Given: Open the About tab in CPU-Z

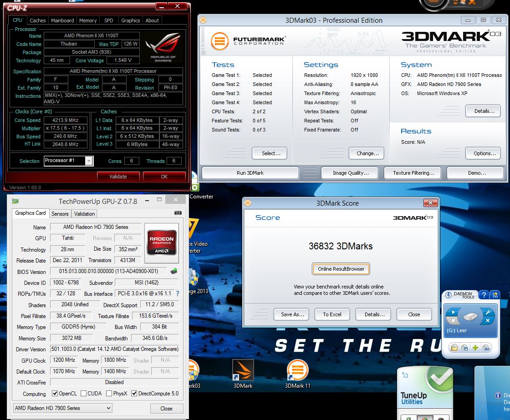Looking at the screenshot, I should pyautogui.click(x=152, y=20).
